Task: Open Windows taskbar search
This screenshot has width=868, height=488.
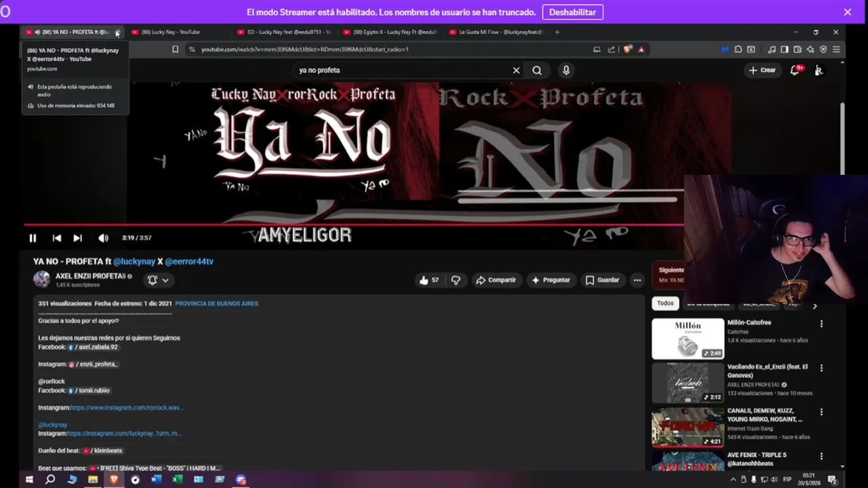Action: [50, 479]
